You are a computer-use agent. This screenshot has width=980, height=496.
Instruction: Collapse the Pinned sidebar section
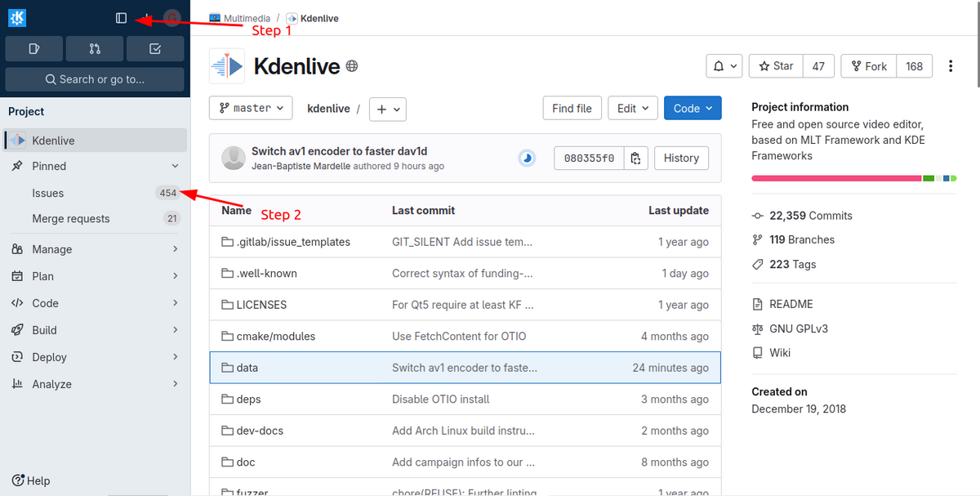tap(175, 166)
